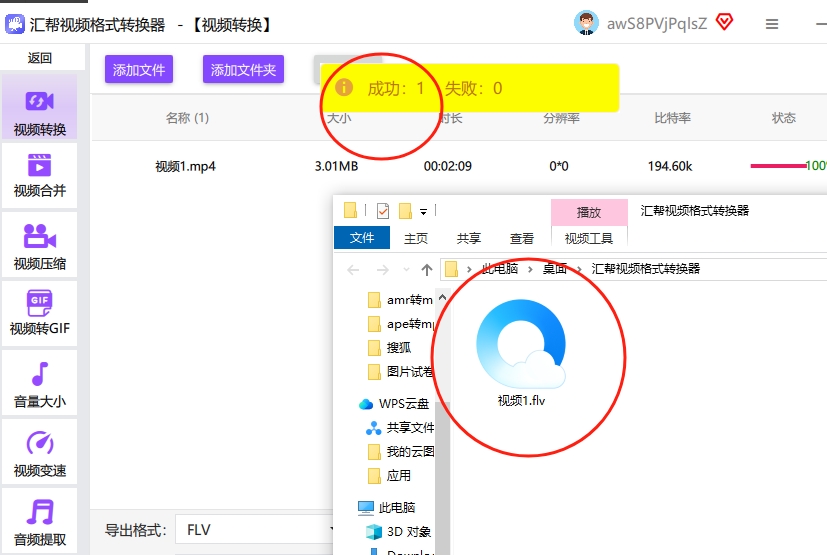Click the 返回 back button
This screenshot has width=827, height=555.
point(40,58)
